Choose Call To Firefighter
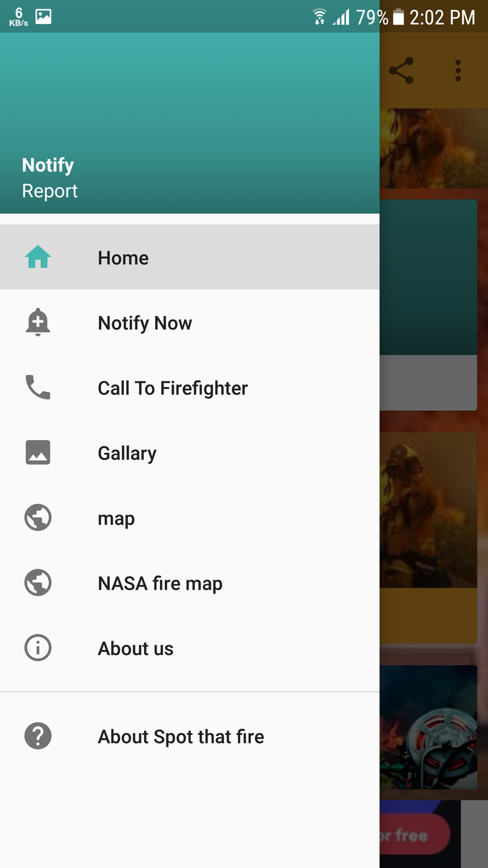The width and height of the screenshot is (488, 868). (x=190, y=388)
